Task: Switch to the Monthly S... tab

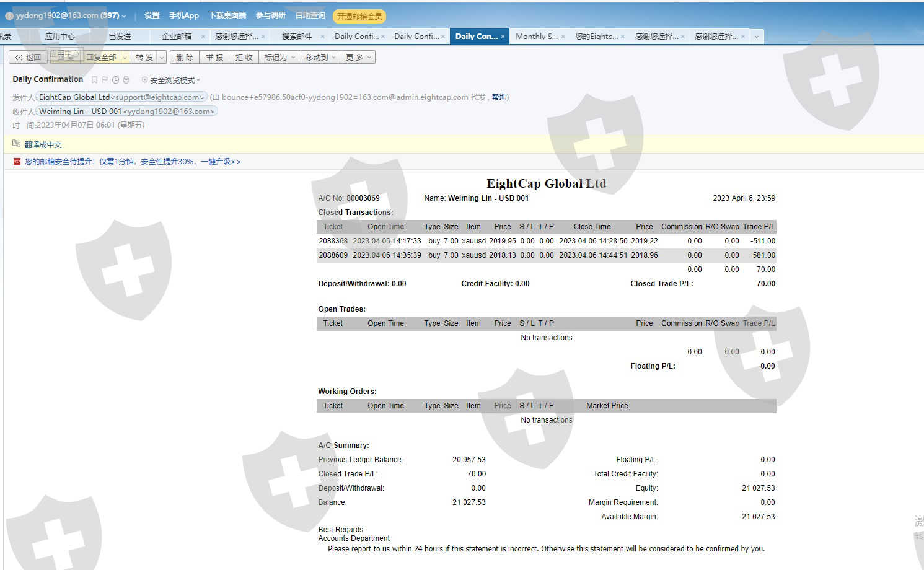Action: click(536, 37)
